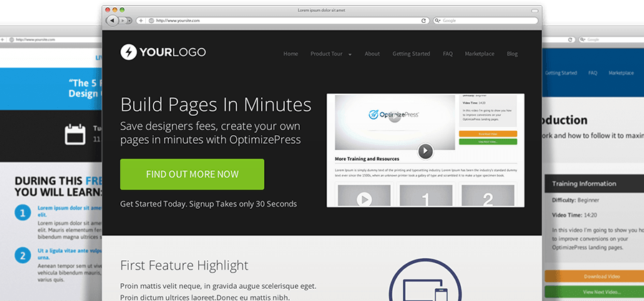Viewport: 644px width, 301px height.
Task: Click the lightning bolt YOURLOGO icon
Action: pyautogui.click(x=128, y=52)
